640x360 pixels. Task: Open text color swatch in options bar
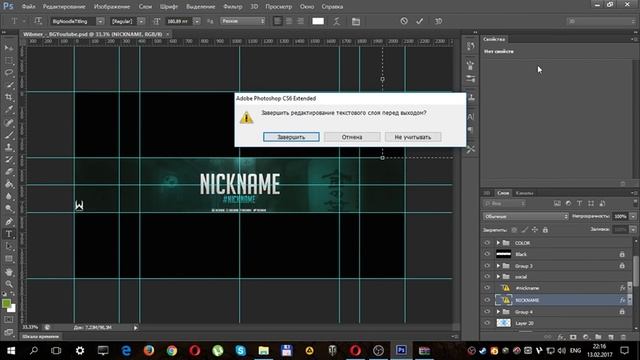pyautogui.click(x=318, y=21)
